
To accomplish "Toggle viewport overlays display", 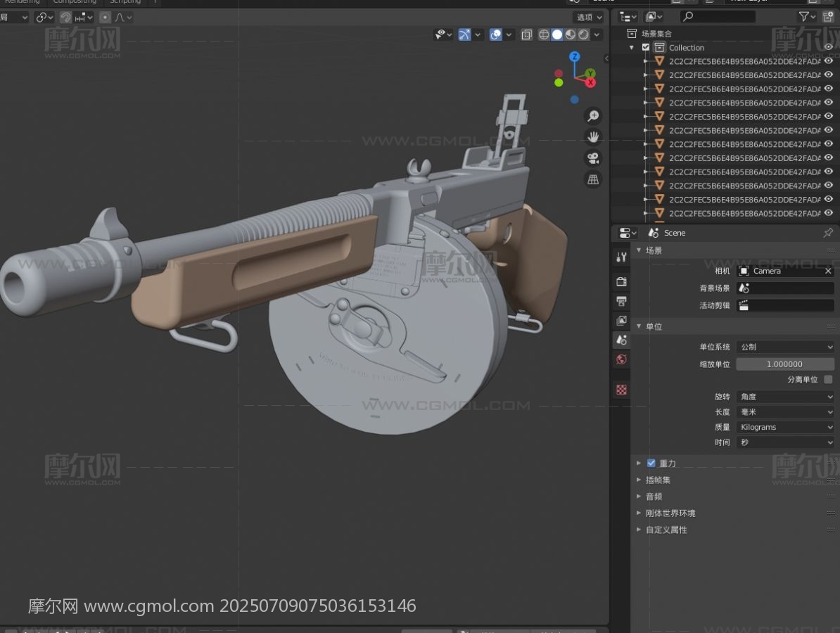I will point(496,34).
